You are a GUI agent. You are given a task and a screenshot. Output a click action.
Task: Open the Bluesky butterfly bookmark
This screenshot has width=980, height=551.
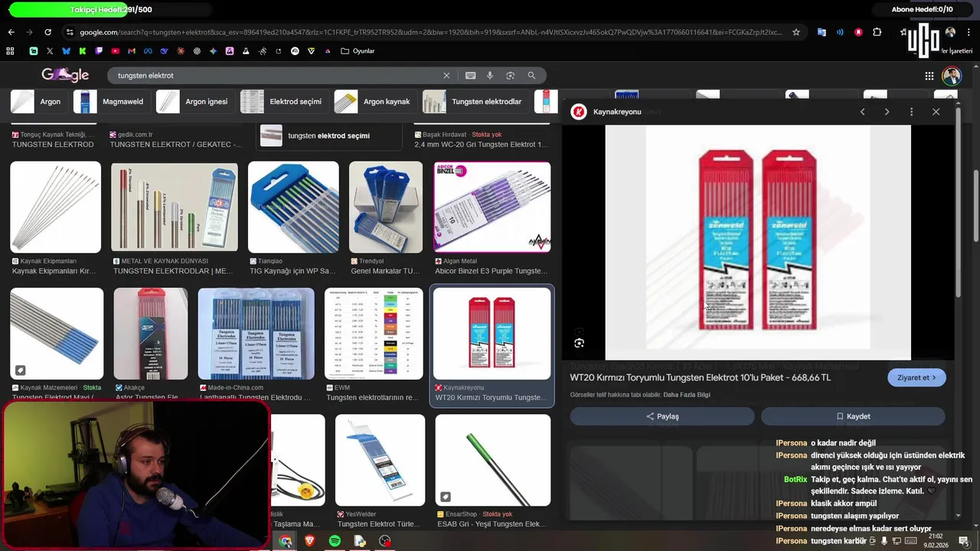[66, 51]
